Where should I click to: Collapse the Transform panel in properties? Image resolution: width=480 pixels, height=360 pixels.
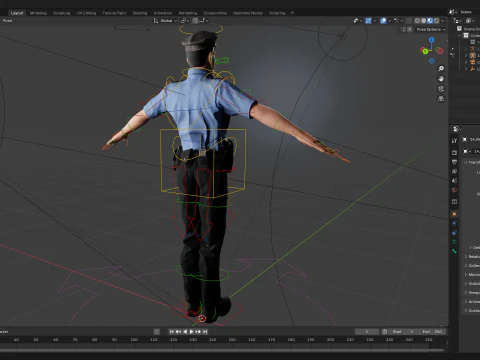pyautogui.click(x=472, y=162)
